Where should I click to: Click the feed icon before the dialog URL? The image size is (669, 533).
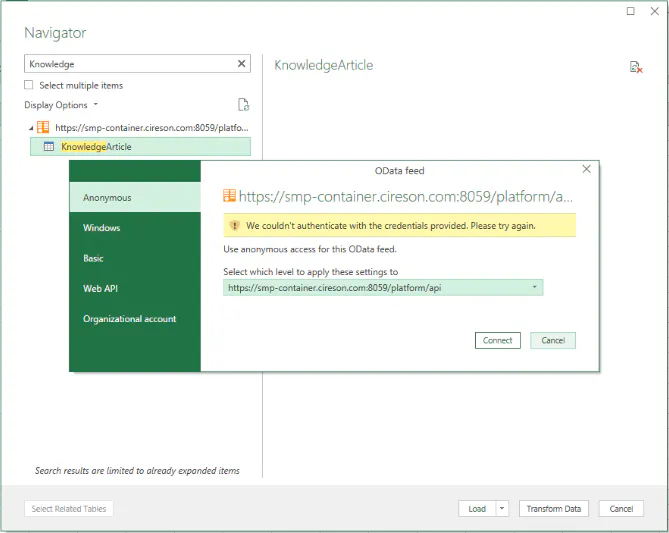pos(229,195)
